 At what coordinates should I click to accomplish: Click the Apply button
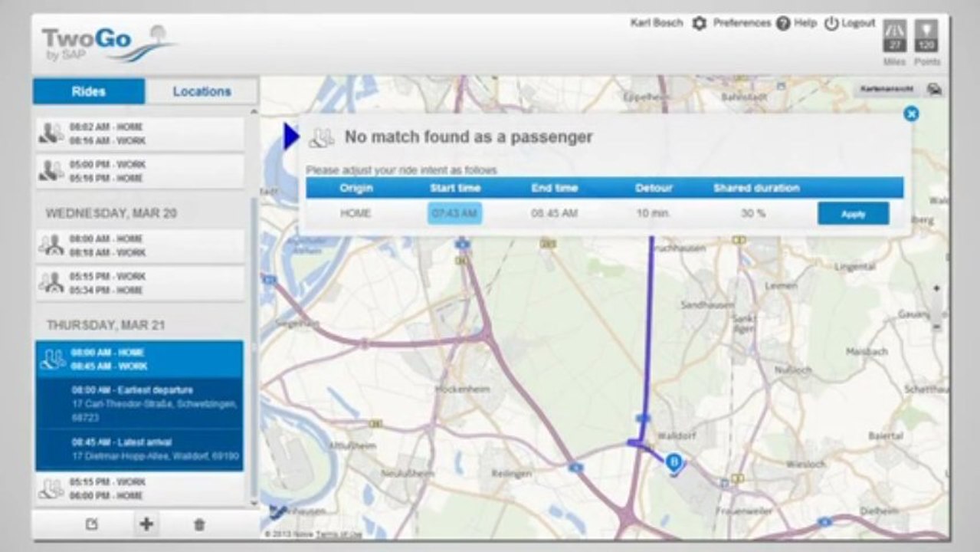853,214
